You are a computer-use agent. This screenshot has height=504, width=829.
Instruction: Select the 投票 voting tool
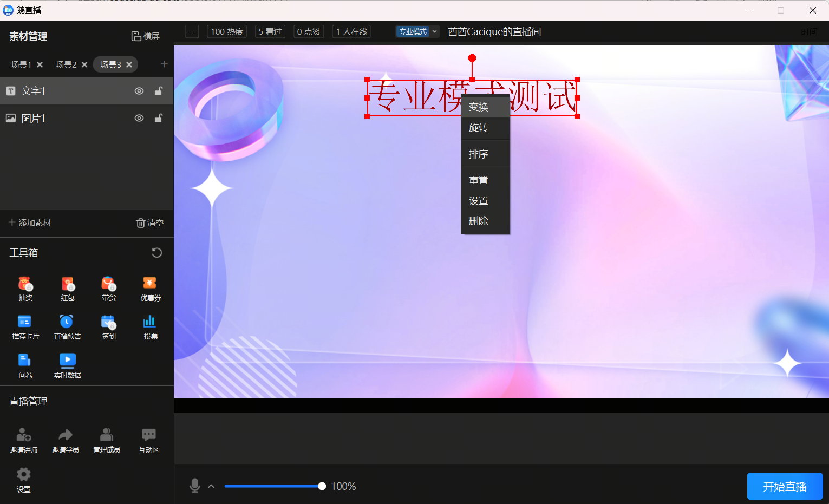point(150,326)
